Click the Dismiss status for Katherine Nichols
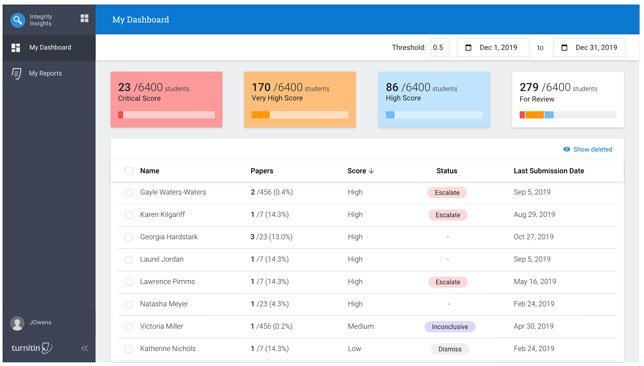The image size is (644, 366). click(x=450, y=349)
